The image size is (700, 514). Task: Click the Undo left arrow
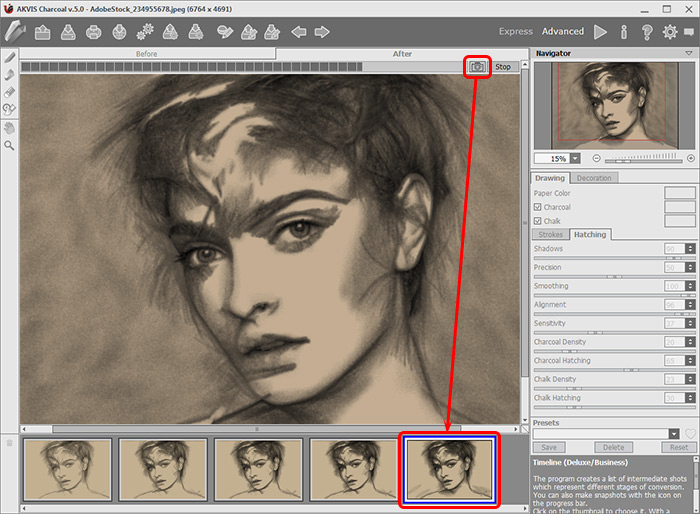[x=298, y=32]
